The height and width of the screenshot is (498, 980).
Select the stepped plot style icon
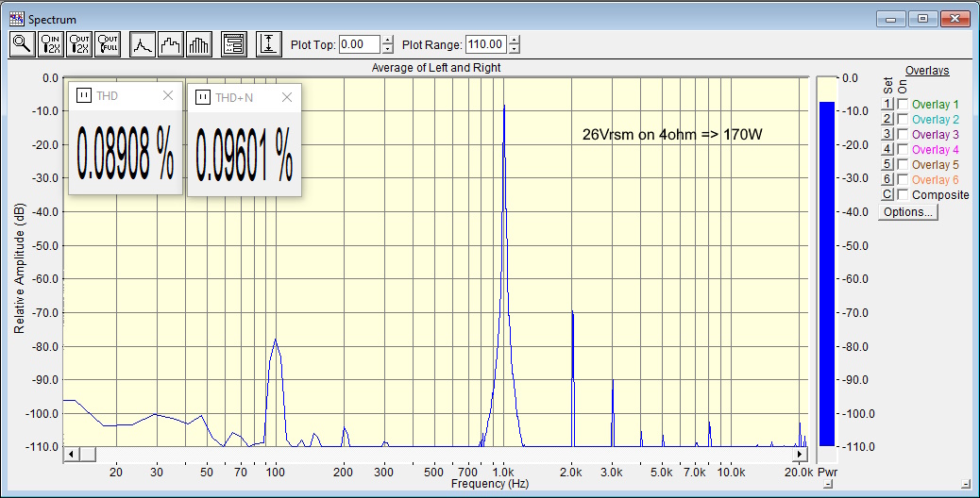[170, 44]
